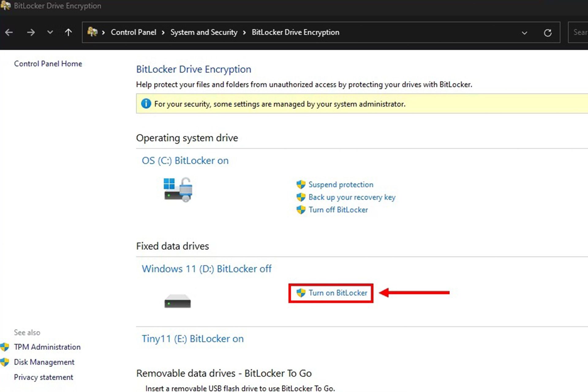Click the Control Panel icon in address bar

coord(92,32)
